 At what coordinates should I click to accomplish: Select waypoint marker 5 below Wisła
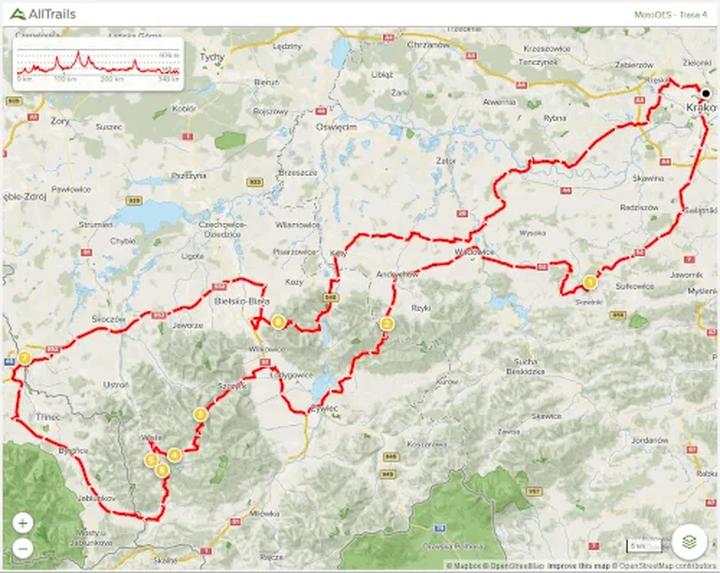click(x=151, y=460)
